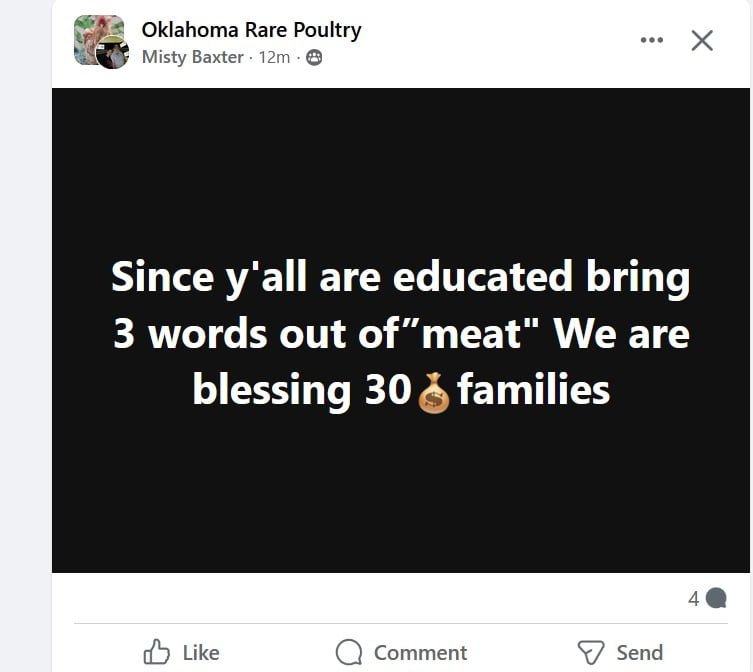Click the word "families" in the post image
This screenshot has height=672, width=753.
534,390
